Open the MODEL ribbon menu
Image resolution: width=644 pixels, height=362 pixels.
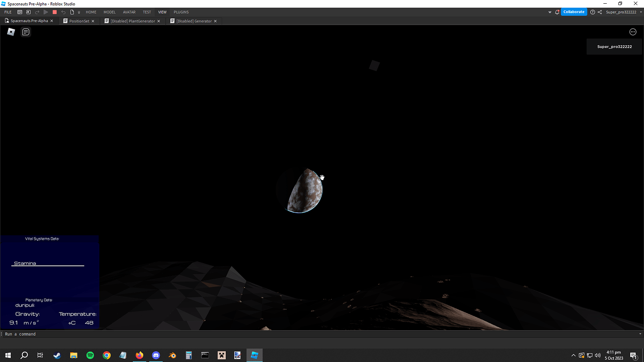pyautogui.click(x=109, y=12)
